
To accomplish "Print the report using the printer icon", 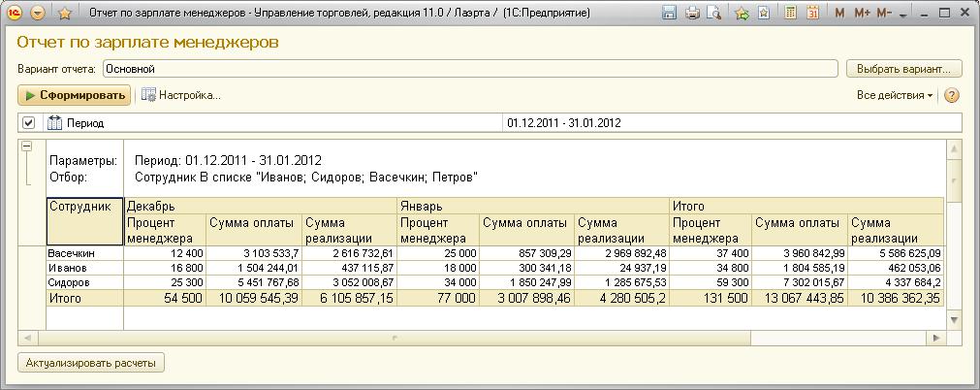I will coord(692,13).
